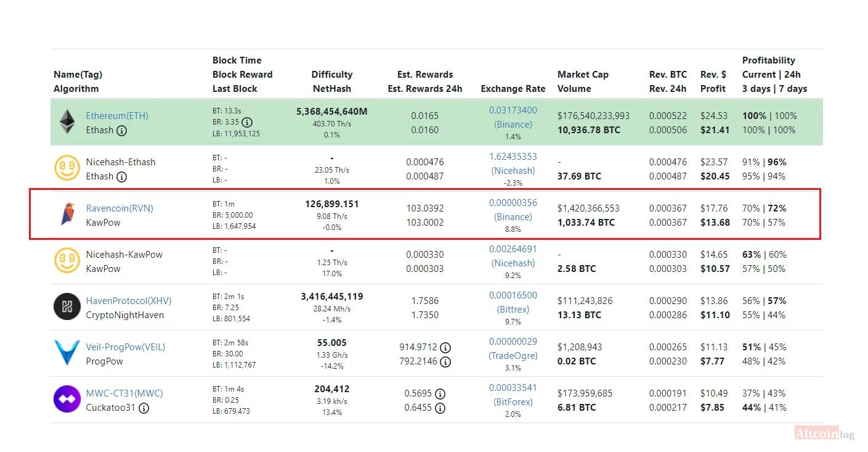Viewport: 868px width, 452px height.
Task: Click the MWC purple logo
Action: coord(67,399)
